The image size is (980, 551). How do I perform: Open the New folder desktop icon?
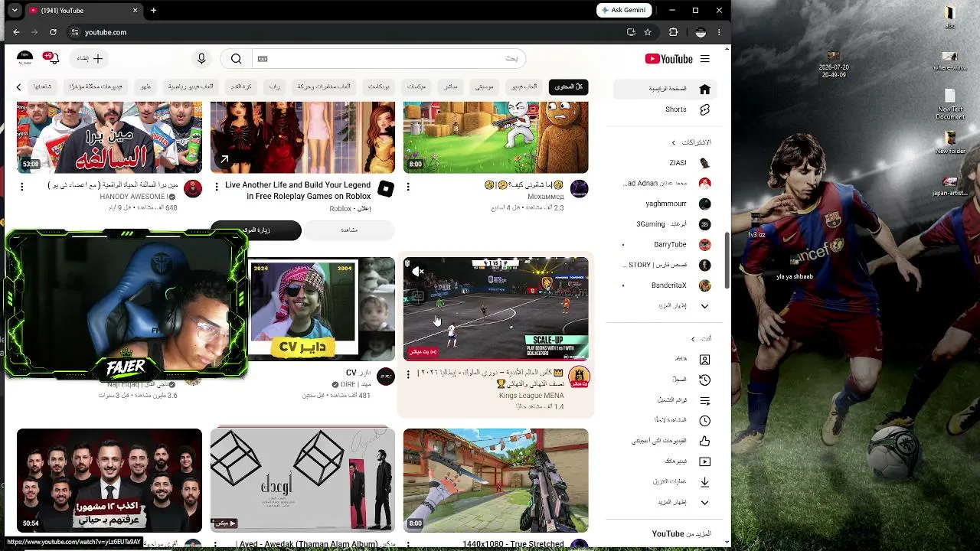[x=951, y=143]
